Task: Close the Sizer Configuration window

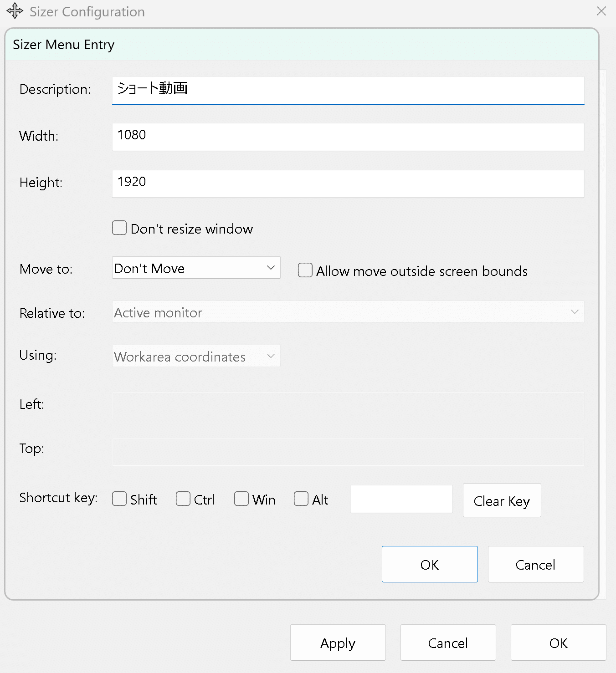Action: tap(601, 11)
